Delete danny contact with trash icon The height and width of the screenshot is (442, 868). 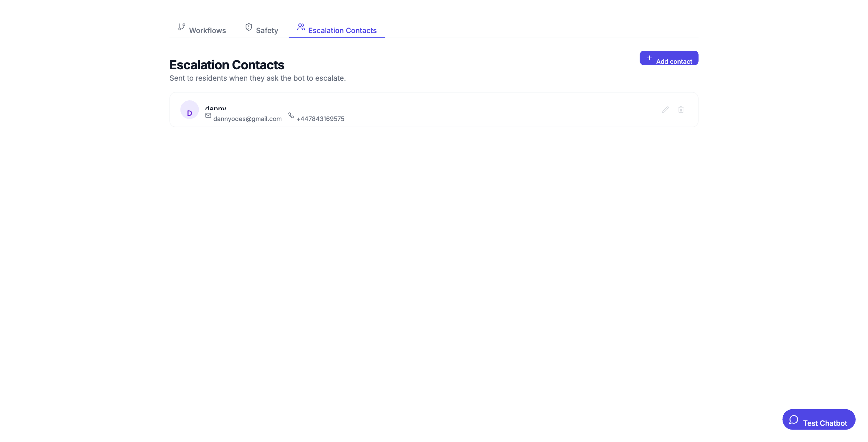point(681,110)
